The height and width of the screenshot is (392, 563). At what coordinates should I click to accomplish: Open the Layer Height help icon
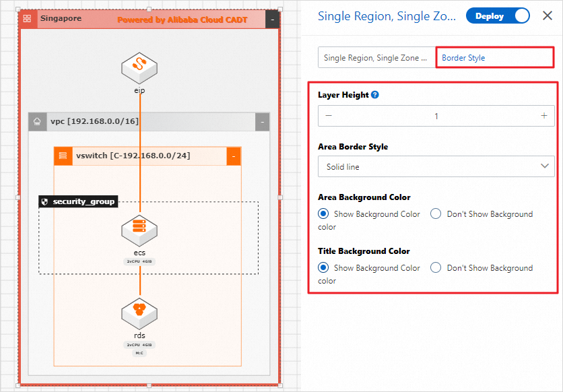(375, 95)
